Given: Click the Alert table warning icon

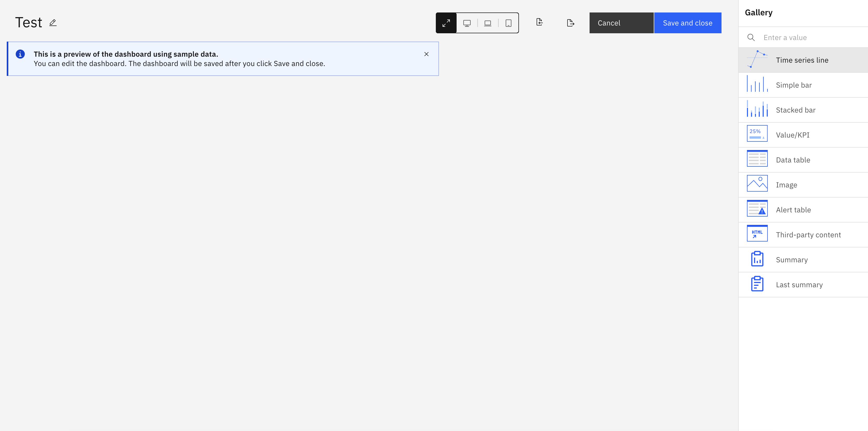Looking at the screenshot, I should pos(757,208).
